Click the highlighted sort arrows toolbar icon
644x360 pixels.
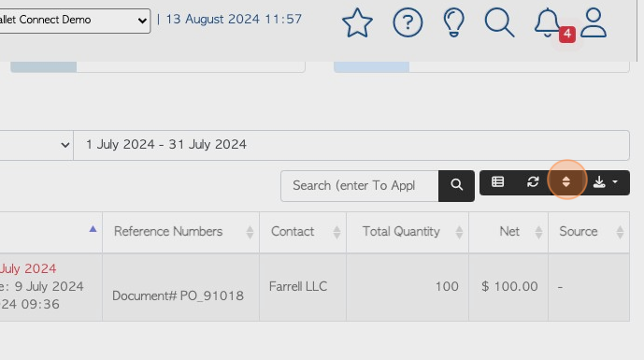tap(566, 182)
